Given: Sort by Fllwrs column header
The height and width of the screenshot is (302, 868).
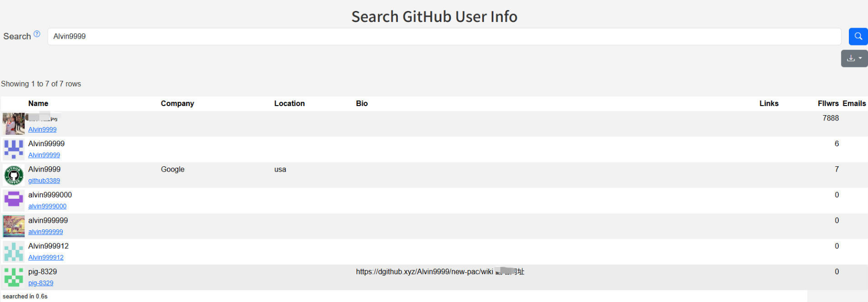Looking at the screenshot, I should tap(829, 103).
